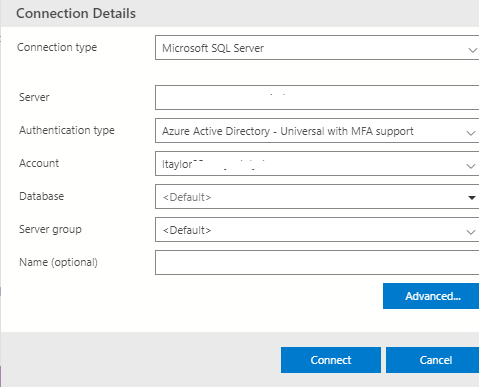This screenshot has height=387, width=479.
Task: Click the chevron in Connection type box
Action: (472, 50)
